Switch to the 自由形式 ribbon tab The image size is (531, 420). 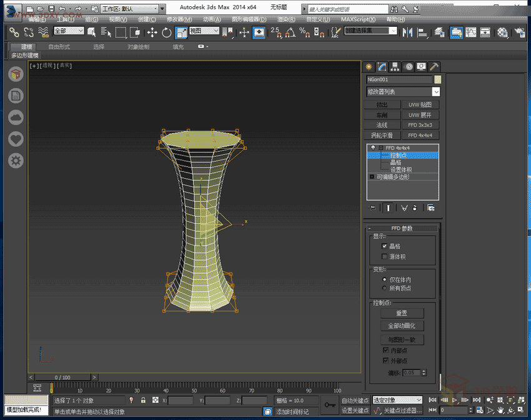pos(59,47)
